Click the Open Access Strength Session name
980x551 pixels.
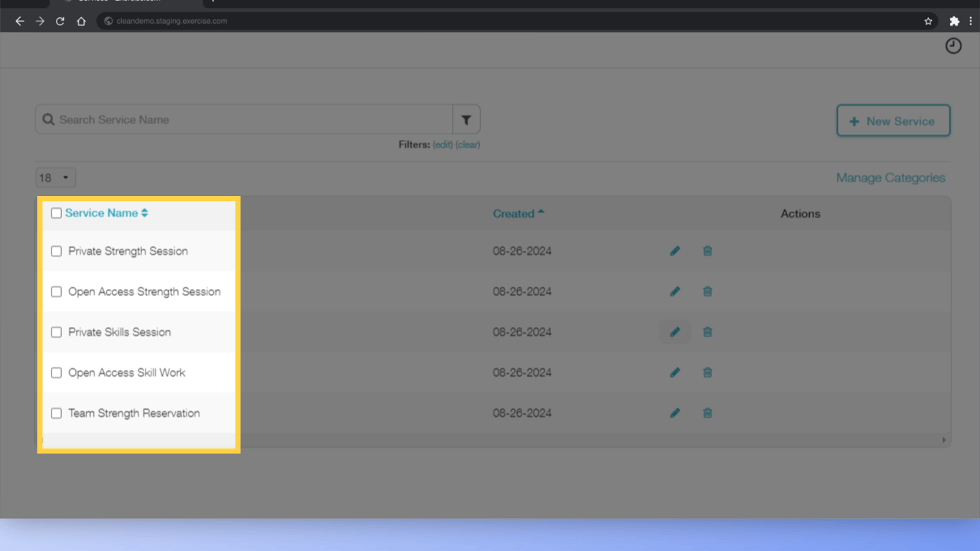144,291
